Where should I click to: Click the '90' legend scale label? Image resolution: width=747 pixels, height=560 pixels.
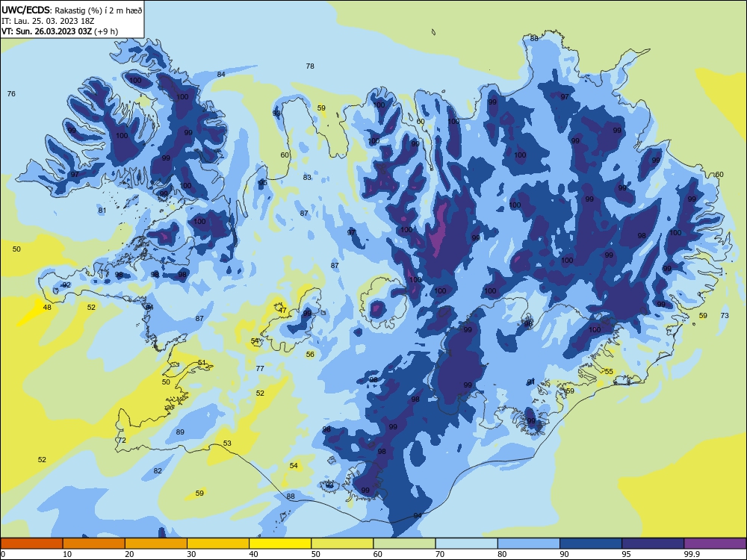[x=564, y=554]
